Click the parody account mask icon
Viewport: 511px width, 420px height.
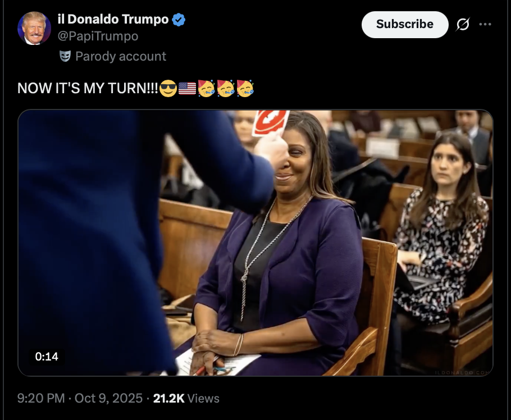tap(65, 56)
